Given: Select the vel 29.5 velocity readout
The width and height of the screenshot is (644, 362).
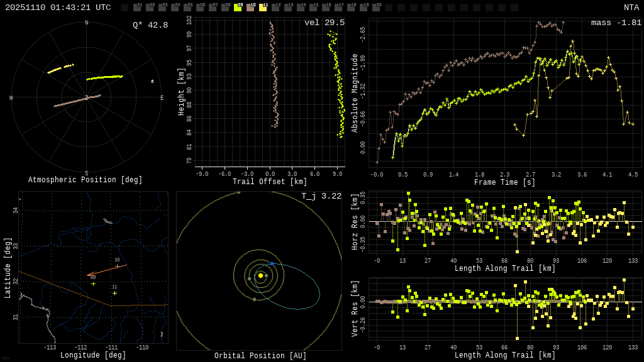Looking at the screenshot, I should (324, 23).
